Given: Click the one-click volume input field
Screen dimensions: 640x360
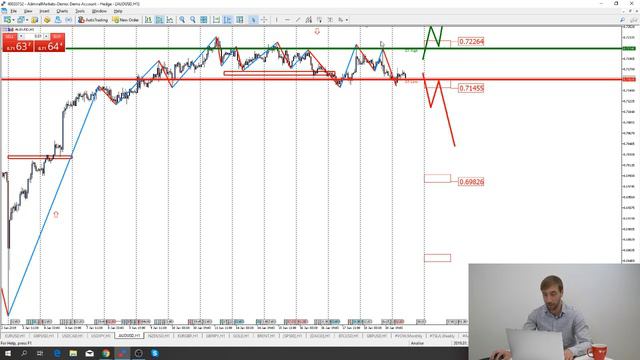Looking at the screenshot, I should tap(34, 36).
